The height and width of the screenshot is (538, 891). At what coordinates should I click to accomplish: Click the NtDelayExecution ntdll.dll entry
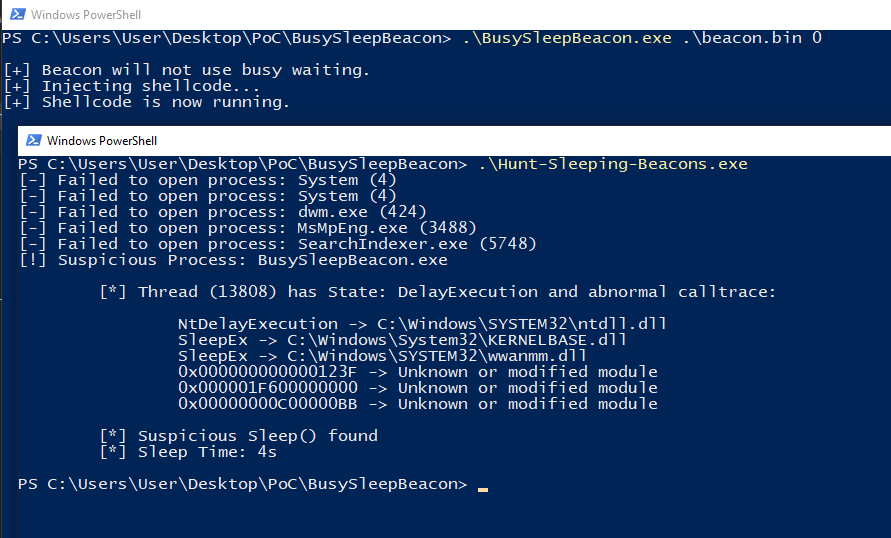(422, 324)
